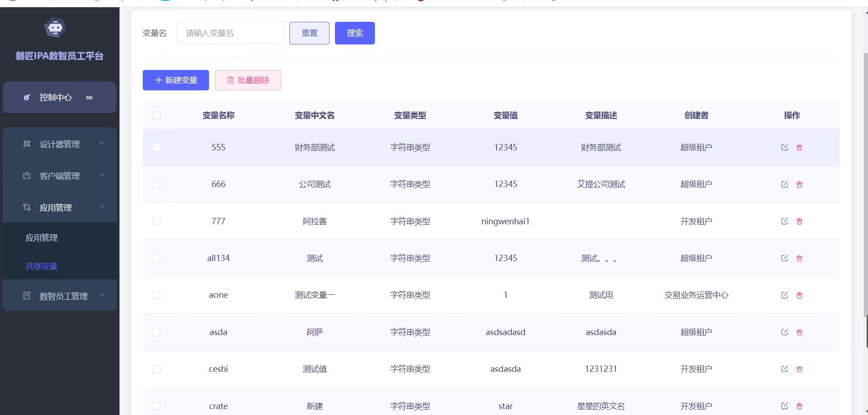Check the crate row checkbox
Screen dimensions: 868x415
(x=156, y=406)
